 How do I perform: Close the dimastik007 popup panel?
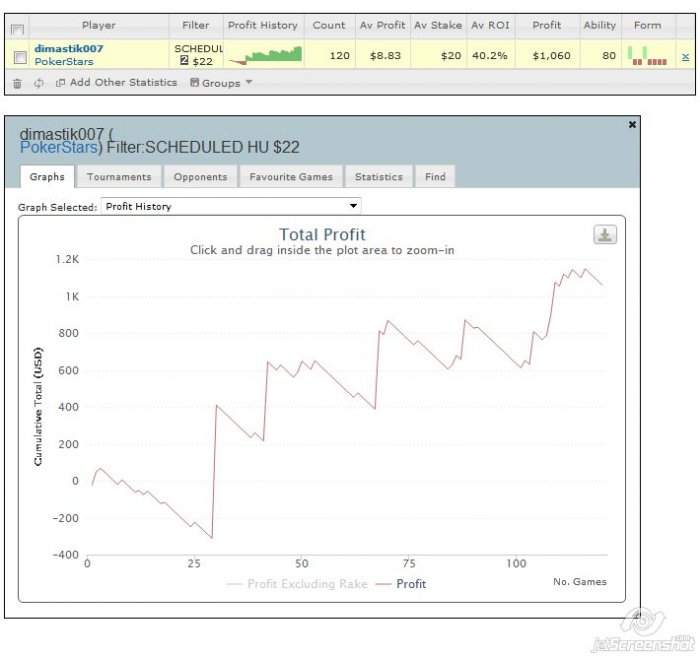(x=632, y=125)
